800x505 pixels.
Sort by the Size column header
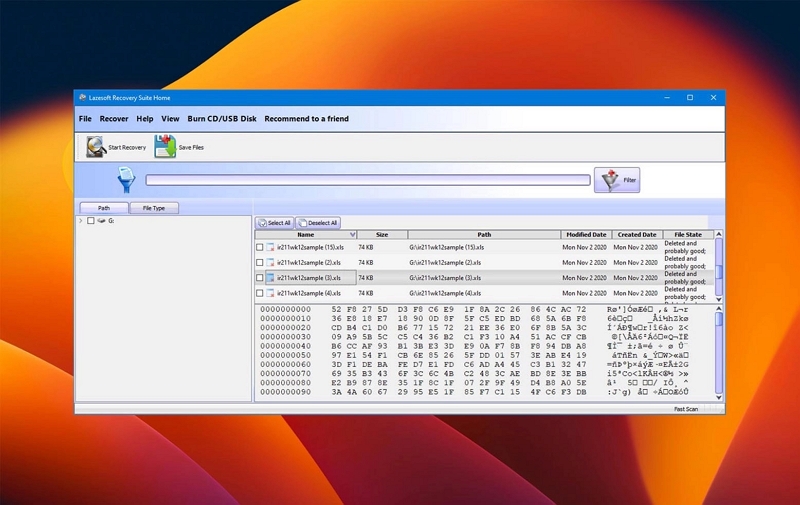tap(382, 235)
